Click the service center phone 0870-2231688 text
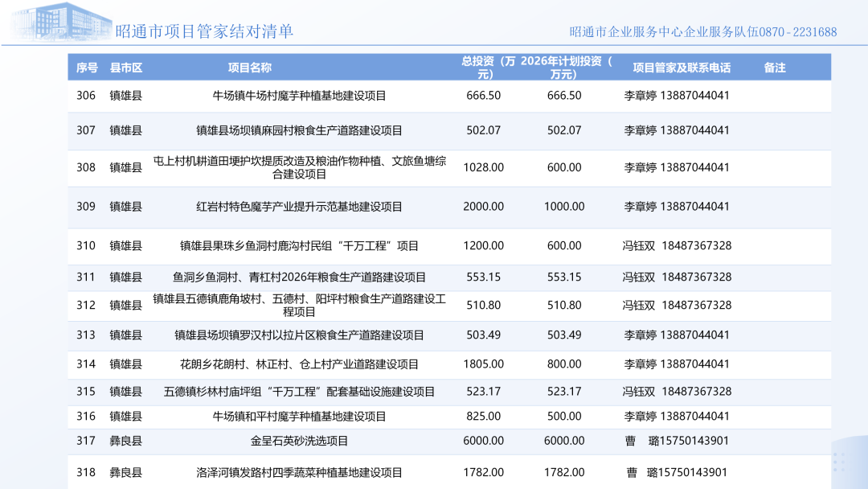 pos(798,32)
